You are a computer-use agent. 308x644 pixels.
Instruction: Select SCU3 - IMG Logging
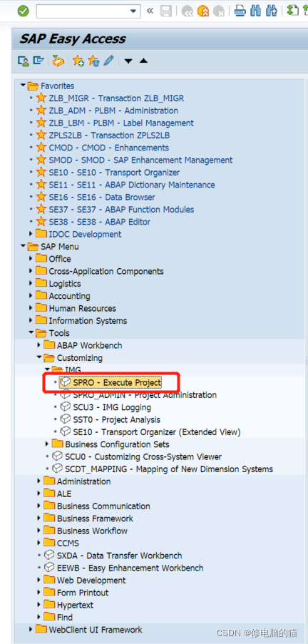(x=112, y=407)
